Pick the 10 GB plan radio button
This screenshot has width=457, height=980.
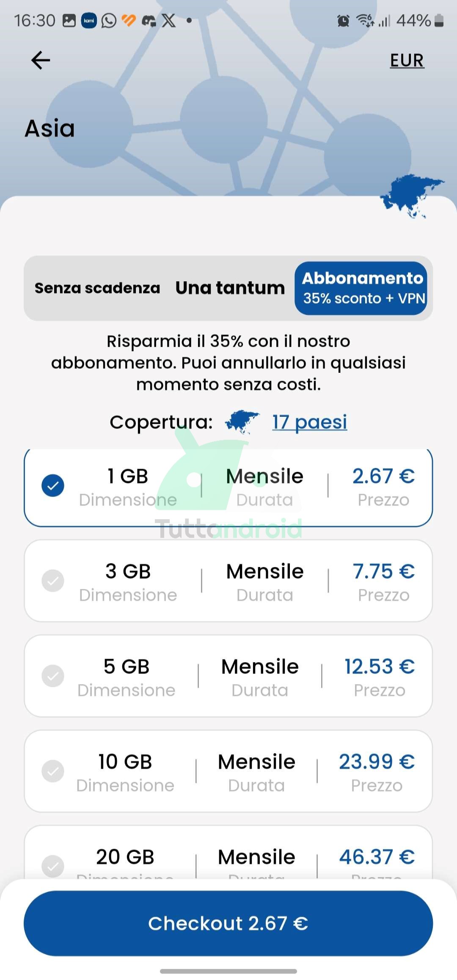[x=53, y=771]
